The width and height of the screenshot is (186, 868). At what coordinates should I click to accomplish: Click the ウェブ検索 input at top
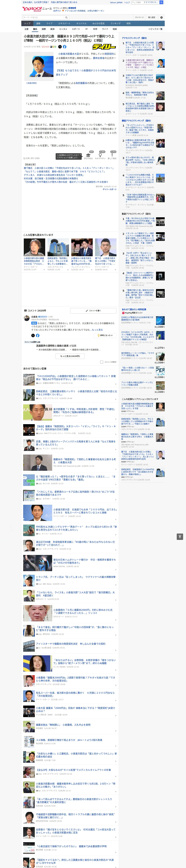point(137,2)
